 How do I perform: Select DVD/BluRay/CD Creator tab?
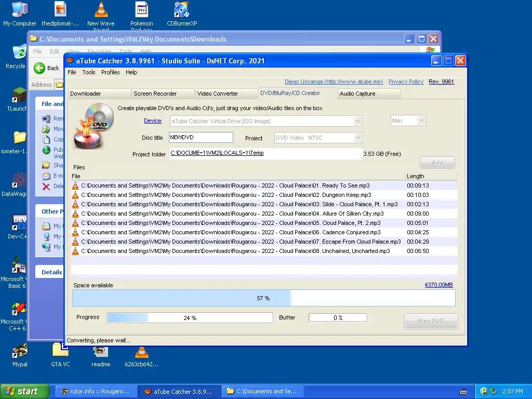pos(298,93)
